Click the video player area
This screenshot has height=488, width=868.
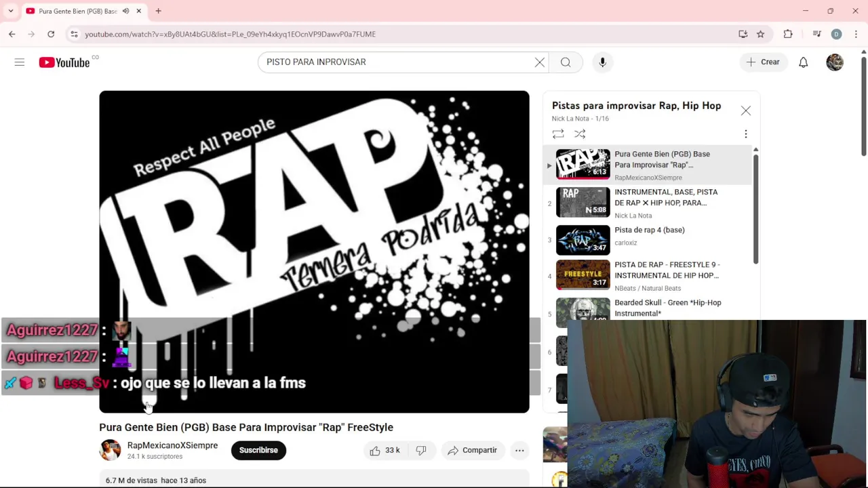[314, 251]
